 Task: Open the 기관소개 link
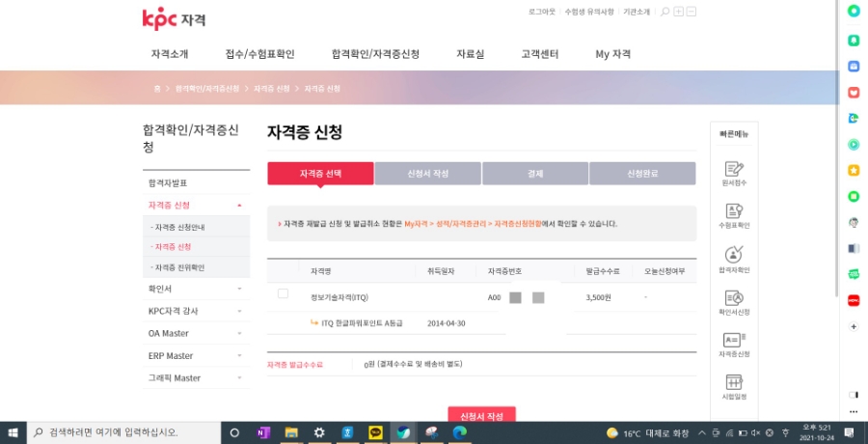(x=637, y=12)
